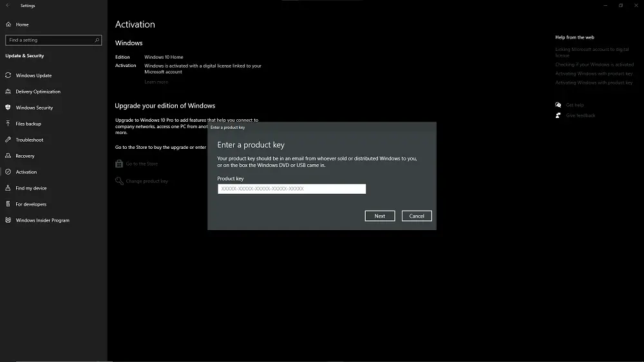Click the Delivery Optimization icon
The image size is (644, 362).
click(8, 91)
